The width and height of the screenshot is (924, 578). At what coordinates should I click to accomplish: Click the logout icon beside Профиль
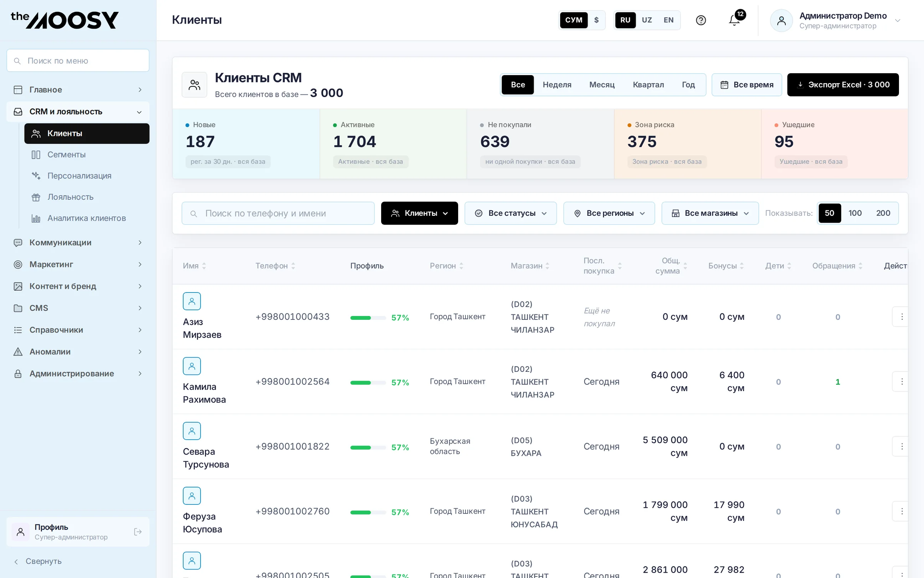pyautogui.click(x=138, y=532)
